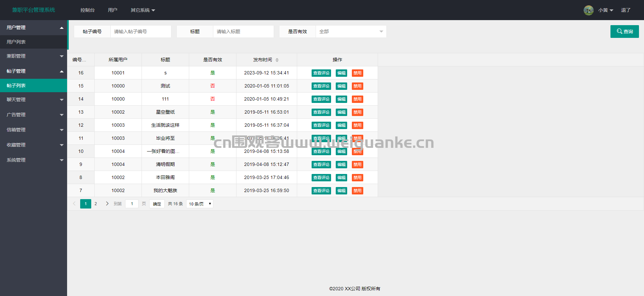Click the 共 16 条 total count text

point(175,204)
